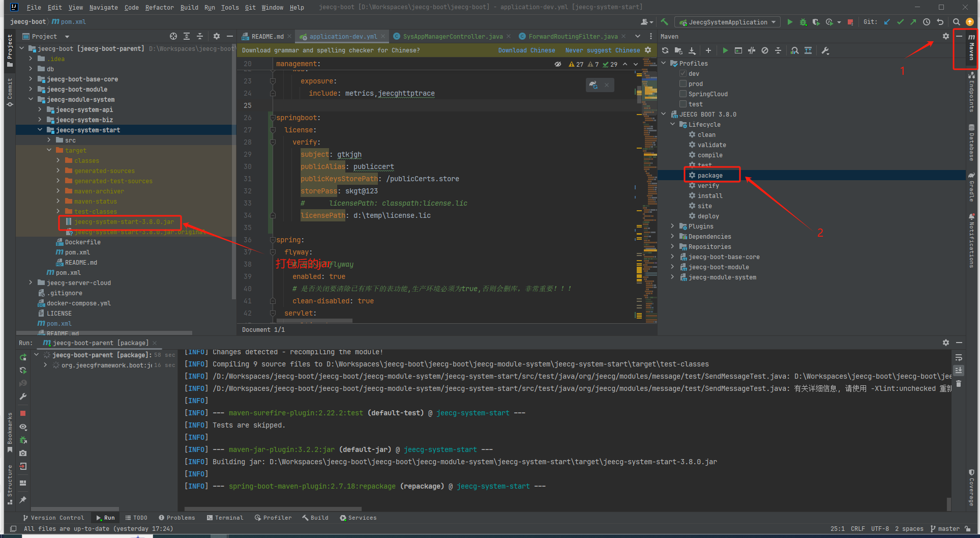The image size is (980, 538).
Task: Enable the test profile checkbox
Action: (x=683, y=104)
